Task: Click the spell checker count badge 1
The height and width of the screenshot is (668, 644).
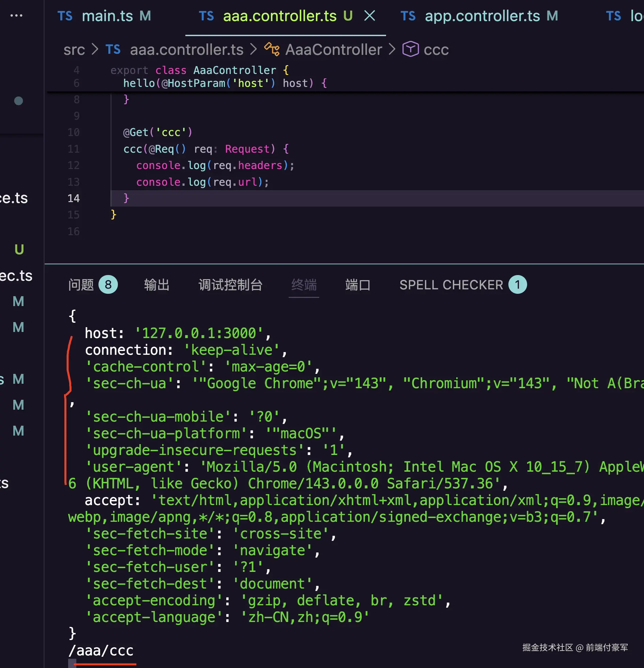Action: coord(518,285)
